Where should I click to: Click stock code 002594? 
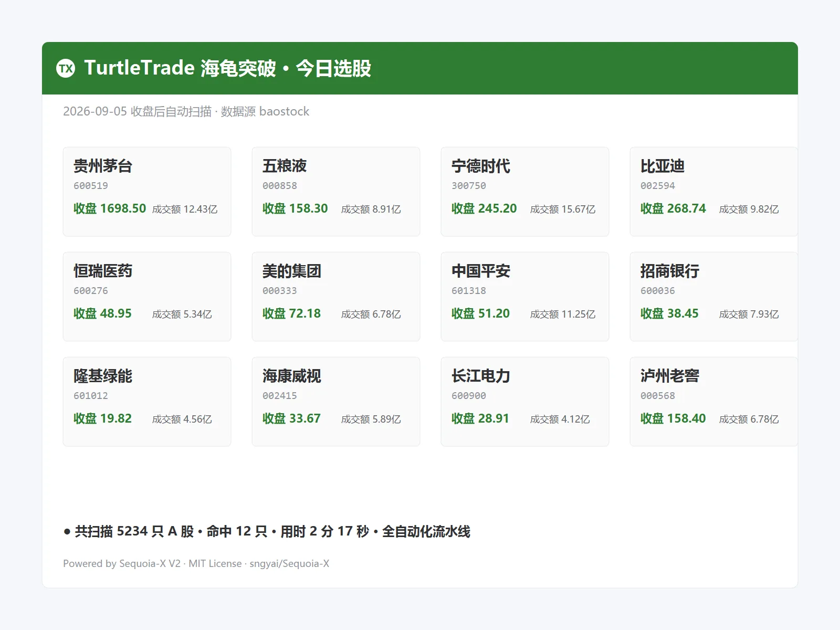(x=658, y=186)
